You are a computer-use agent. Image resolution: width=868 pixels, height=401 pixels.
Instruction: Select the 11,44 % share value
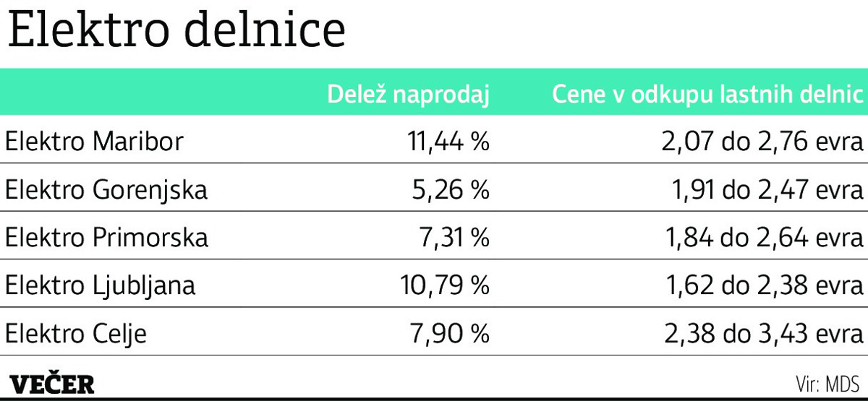[x=446, y=142]
